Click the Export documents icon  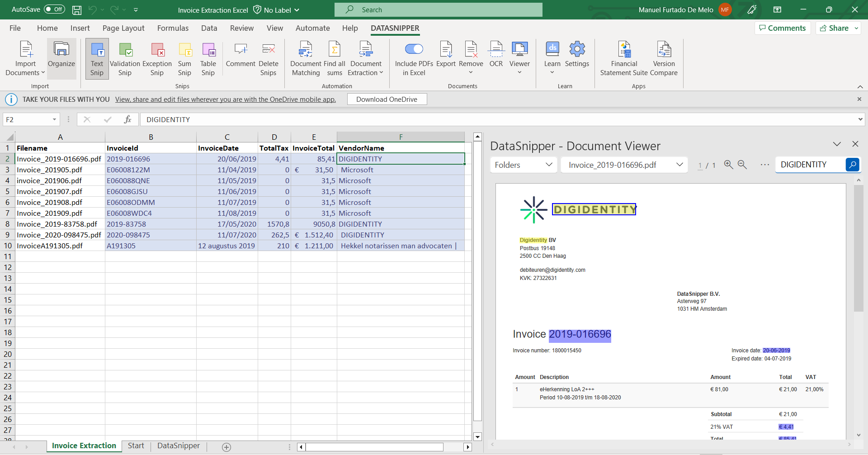[x=446, y=54]
